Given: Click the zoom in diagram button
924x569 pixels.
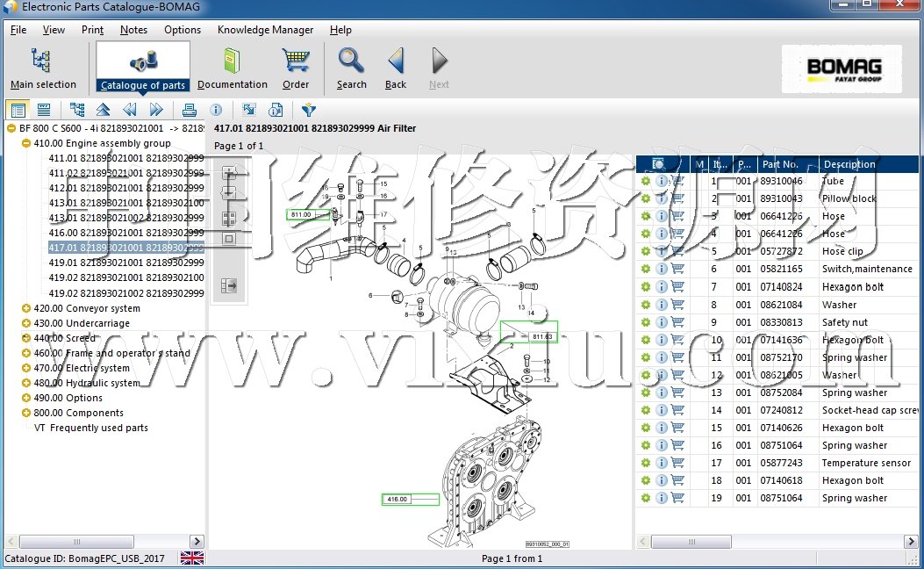Looking at the screenshot, I should point(229,173).
